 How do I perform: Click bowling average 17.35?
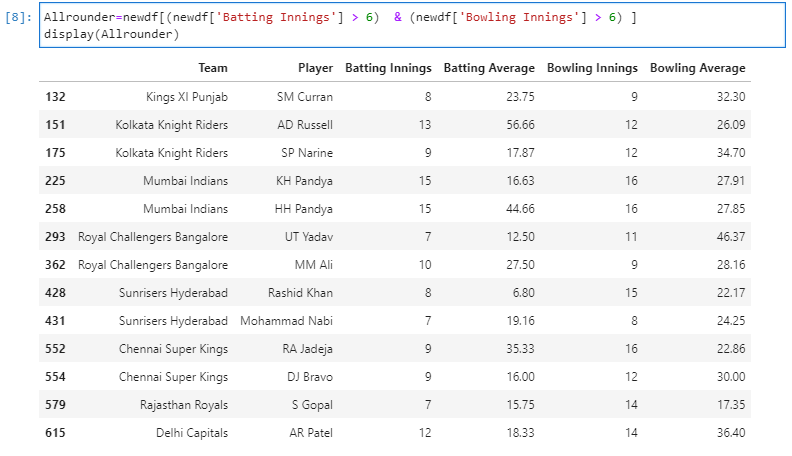(731, 405)
